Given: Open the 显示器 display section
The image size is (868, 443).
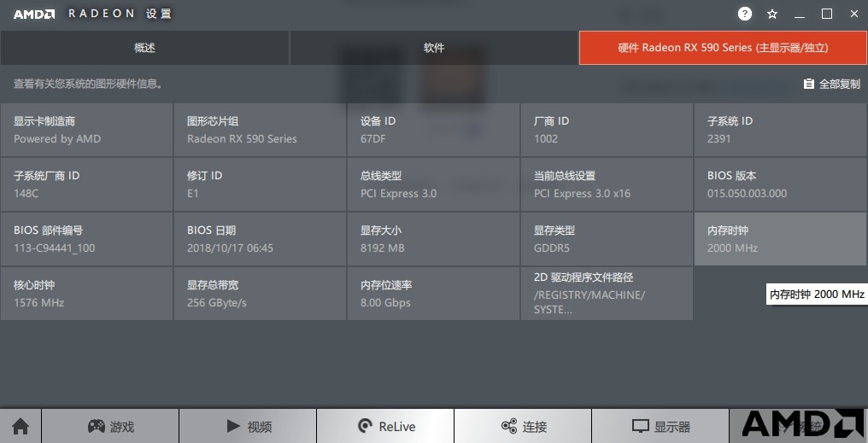Looking at the screenshot, I should (660, 427).
